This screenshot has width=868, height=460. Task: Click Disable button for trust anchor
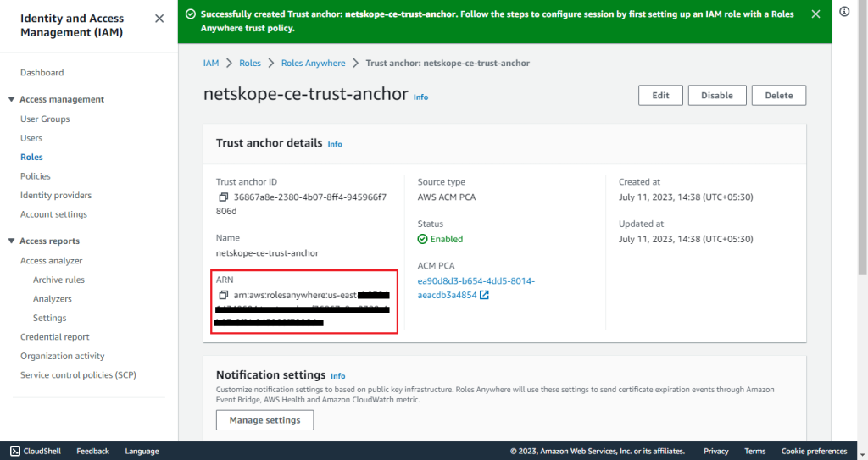717,95
